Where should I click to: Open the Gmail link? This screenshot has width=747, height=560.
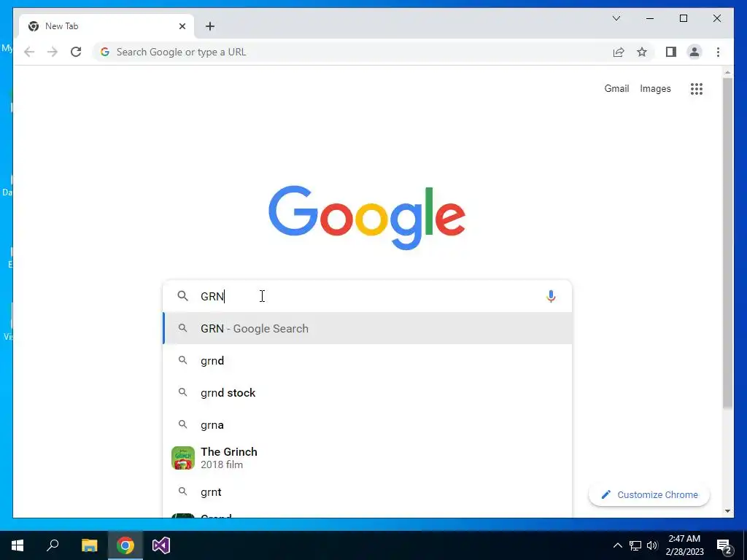pyautogui.click(x=616, y=88)
